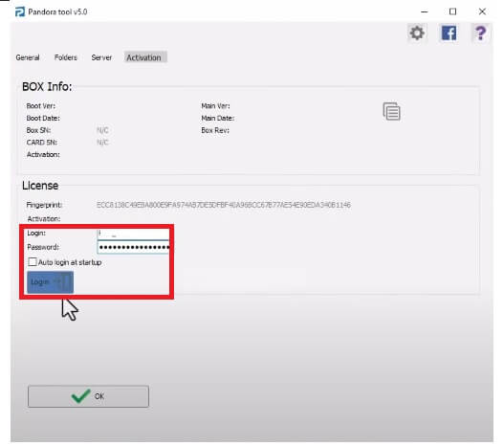The width and height of the screenshot is (504, 446).
Task: Open settings via the gear icon
Action: coord(417,33)
